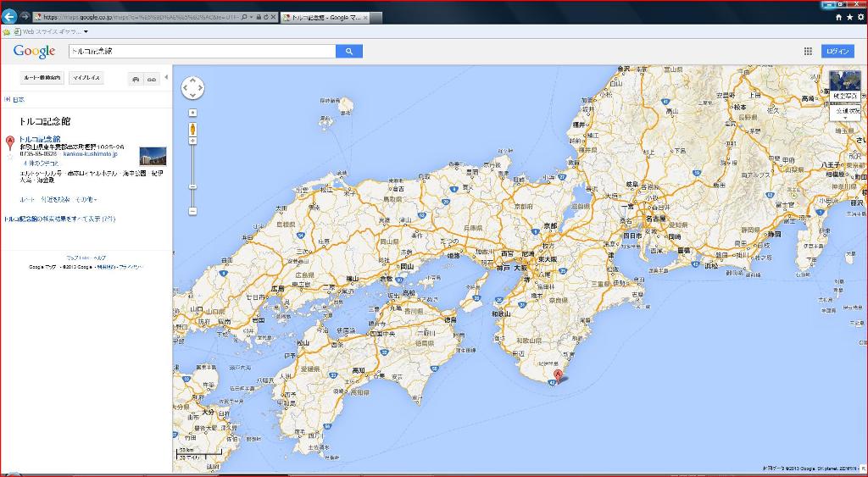Screen dimensions: 868x477
Task: Select the トルコ記念館 - Google マップ tab
Action: 323,18
